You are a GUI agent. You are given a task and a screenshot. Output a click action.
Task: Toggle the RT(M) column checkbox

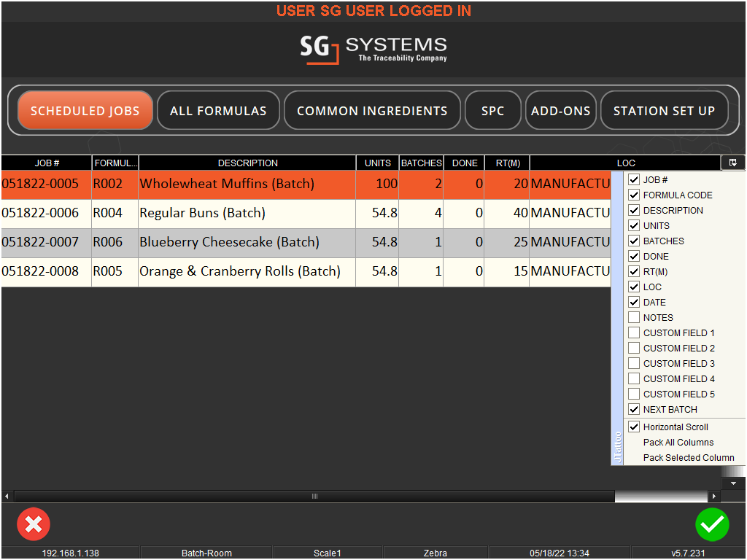634,271
